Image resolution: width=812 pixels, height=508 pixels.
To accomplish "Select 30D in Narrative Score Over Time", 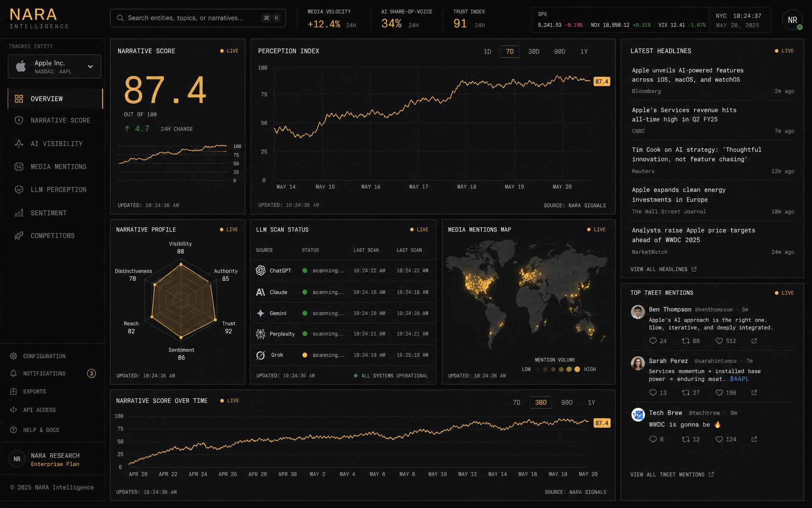I will click(541, 403).
